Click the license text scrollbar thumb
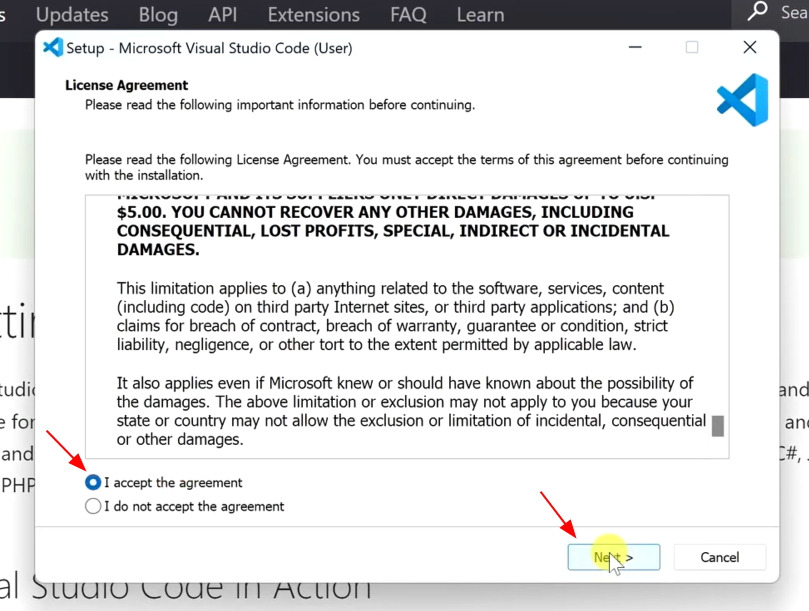The height and width of the screenshot is (611, 809). tap(717, 426)
